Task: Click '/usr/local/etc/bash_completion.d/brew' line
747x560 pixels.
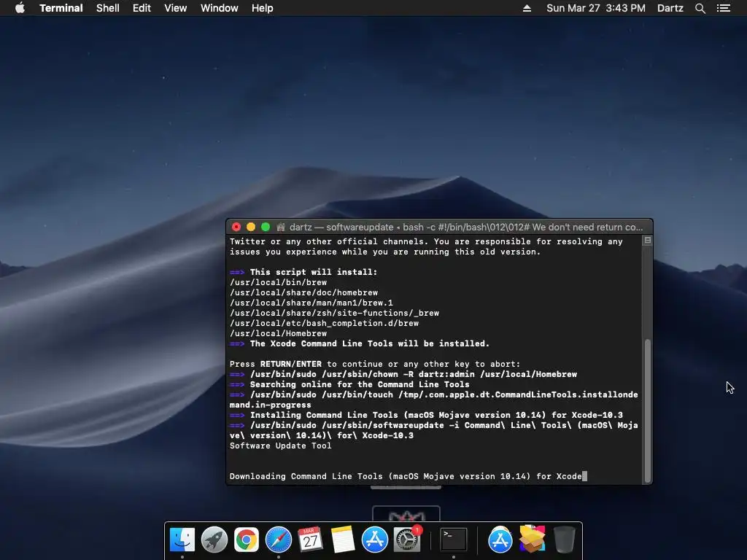Action: click(325, 323)
